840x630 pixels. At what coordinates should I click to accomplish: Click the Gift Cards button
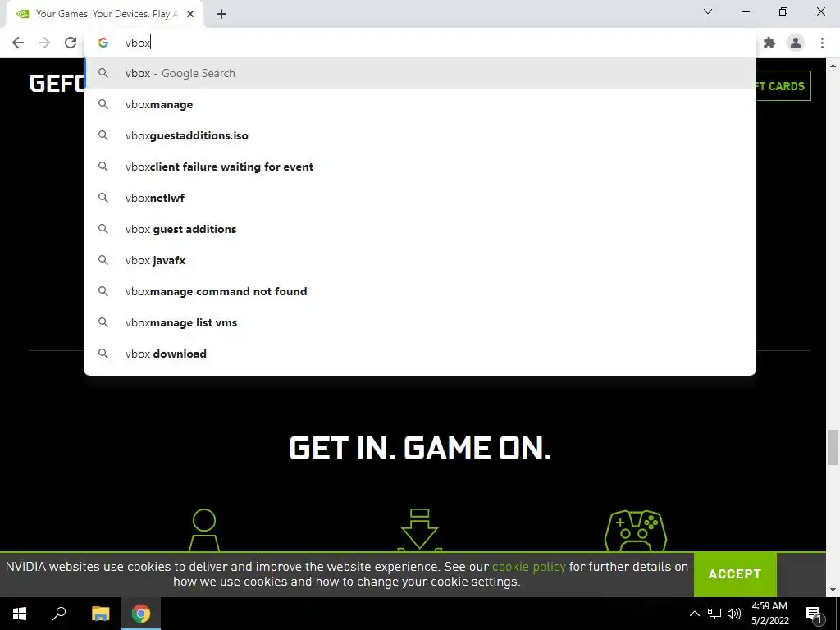[783, 85]
